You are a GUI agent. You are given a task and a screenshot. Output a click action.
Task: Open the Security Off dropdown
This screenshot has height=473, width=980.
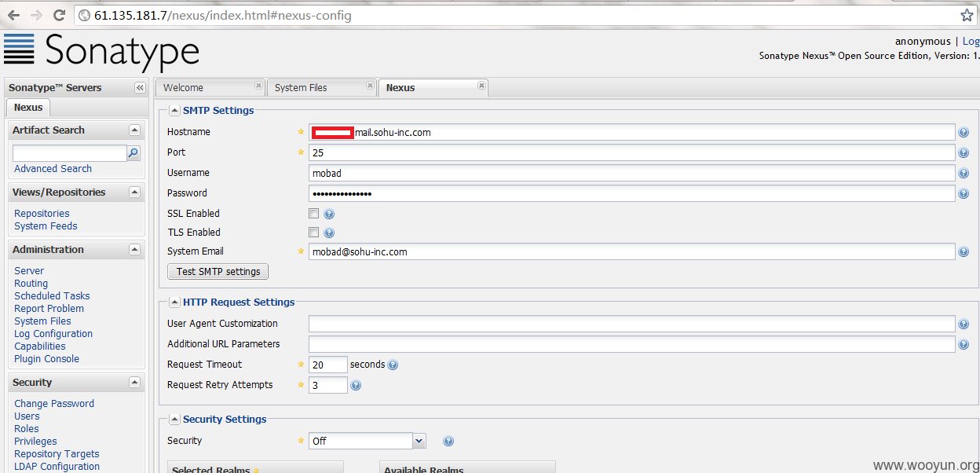click(x=419, y=442)
